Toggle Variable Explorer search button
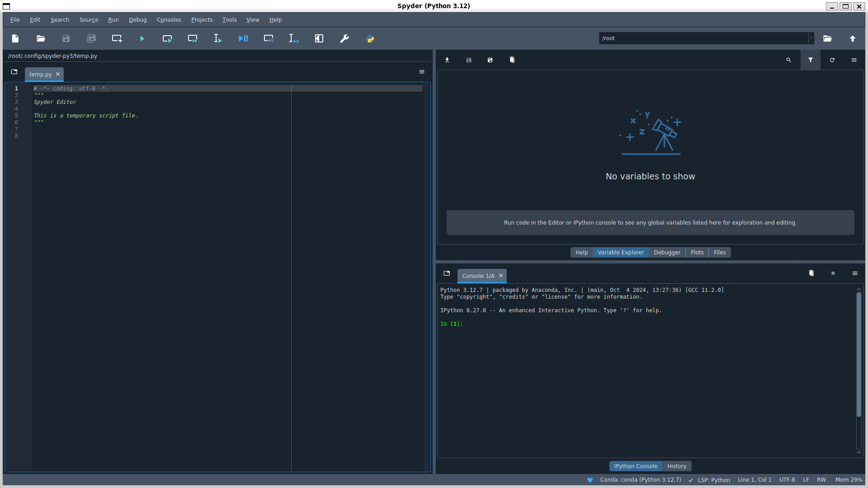The height and width of the screenshot is (488, 868). pyautogui.click(x=789, y=60)
